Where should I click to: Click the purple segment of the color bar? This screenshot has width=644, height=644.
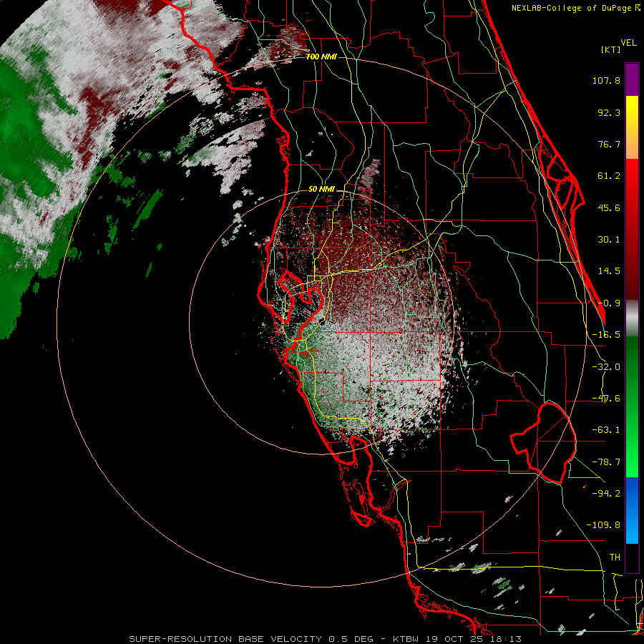point(632,79)
